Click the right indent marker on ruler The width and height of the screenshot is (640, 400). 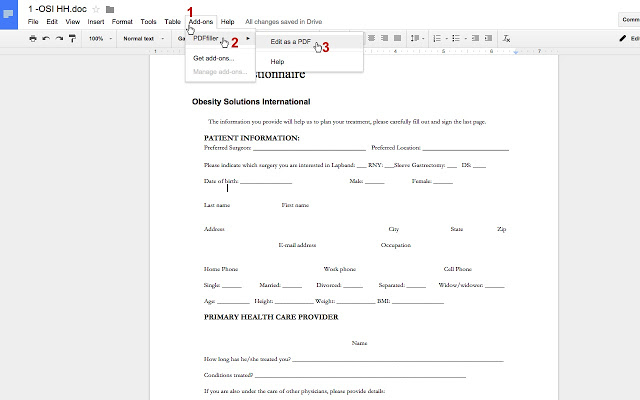click(516, 52)
